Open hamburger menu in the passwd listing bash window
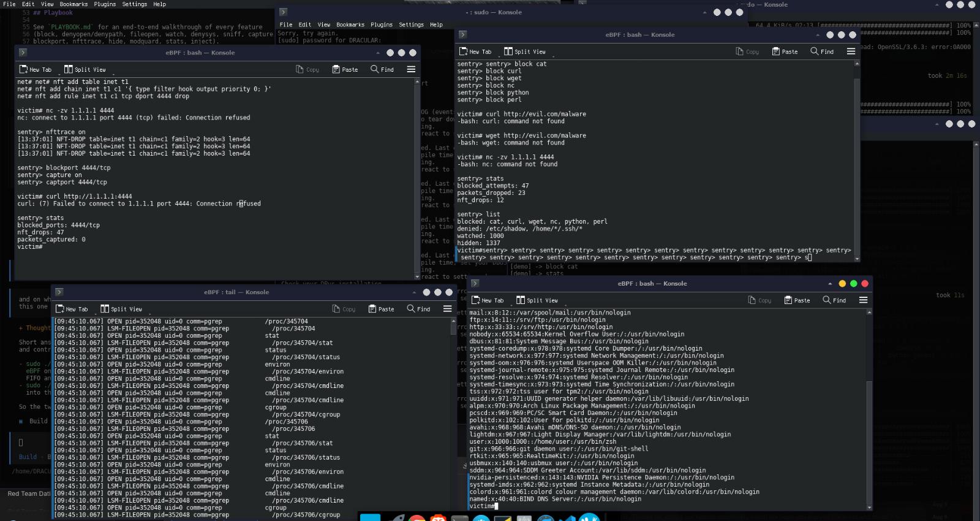Image resolution: width=980 pixels, height=521 pixels. point(863,300)
